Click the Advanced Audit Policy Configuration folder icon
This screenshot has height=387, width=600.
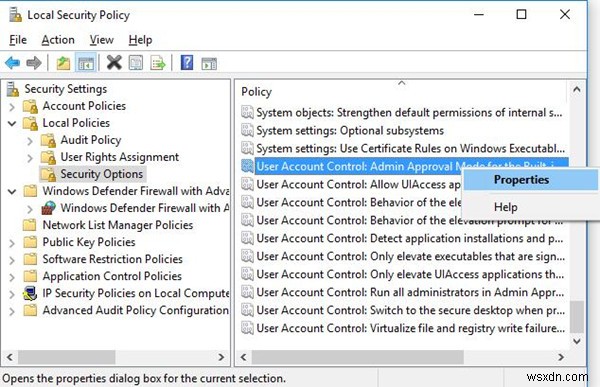[x=30, y=310]
